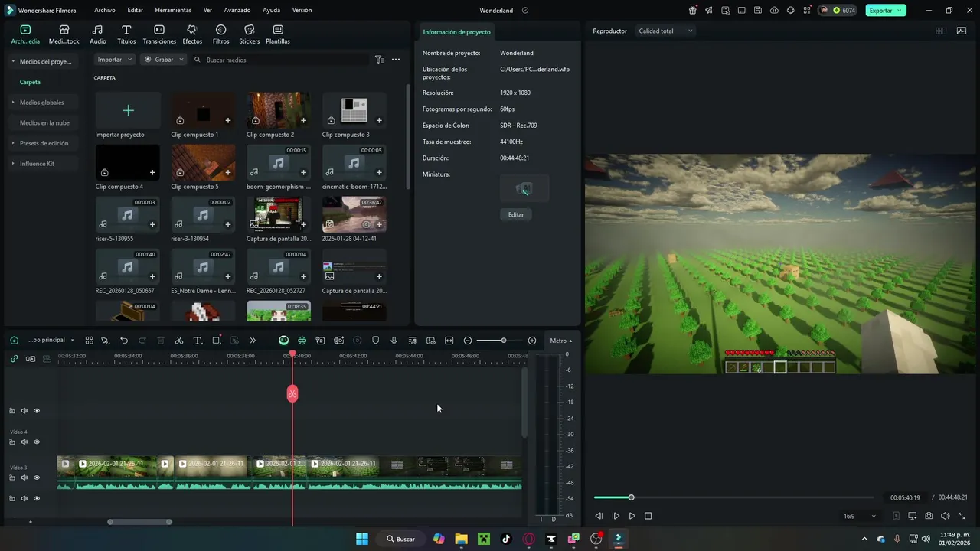The height and width of the screenshot is (551, 980).
Task: Open the Importar dropdown
Action: point(115,60)
